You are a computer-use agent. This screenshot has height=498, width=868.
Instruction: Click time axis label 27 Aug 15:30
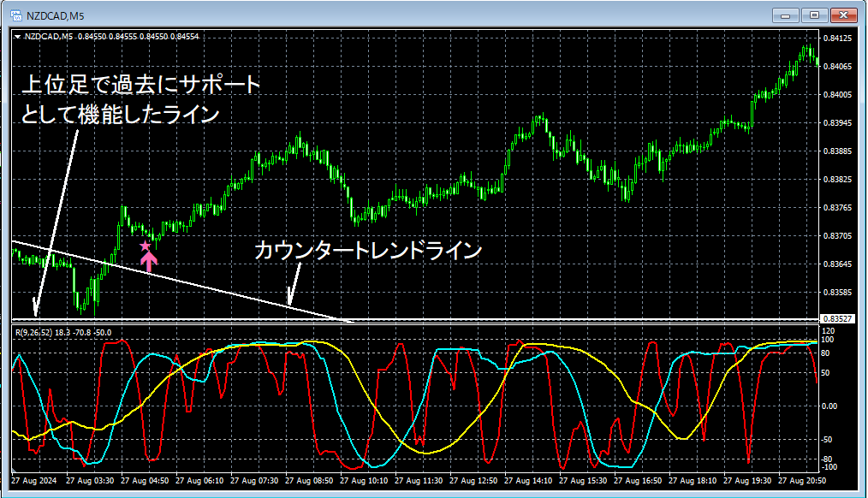(583, 481)
